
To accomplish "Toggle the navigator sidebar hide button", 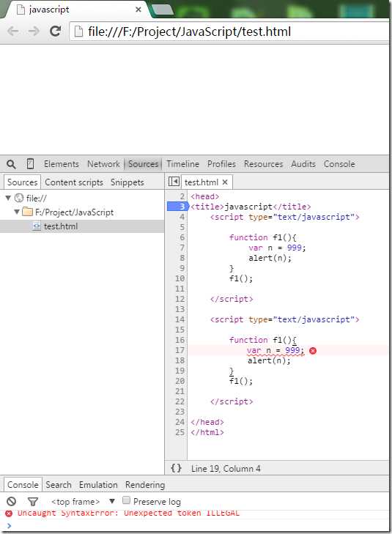I will tap(174, 182).
